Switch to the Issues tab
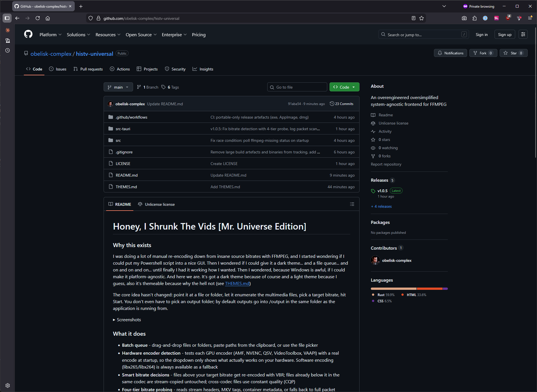The image size is (537, 392). tap(58, 69)
